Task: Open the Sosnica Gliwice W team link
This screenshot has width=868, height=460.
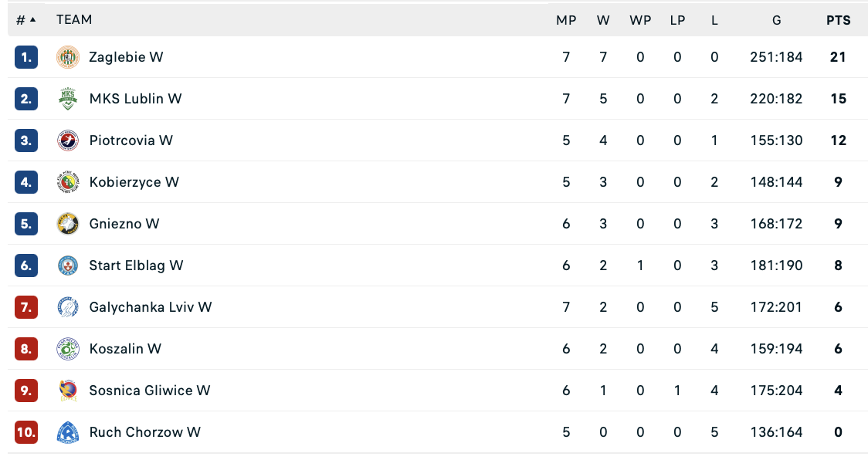Action: (x=150, y=391)
